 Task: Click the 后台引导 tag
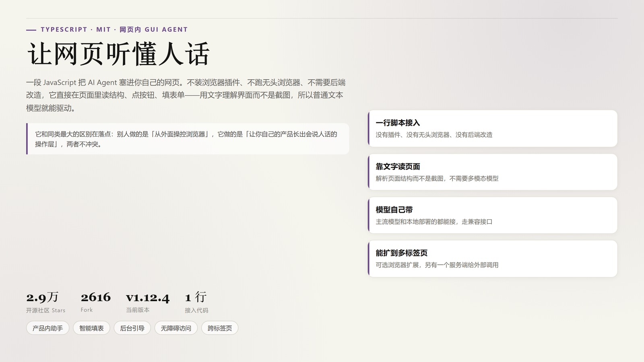pyautogui.click(x=132, y=328)
